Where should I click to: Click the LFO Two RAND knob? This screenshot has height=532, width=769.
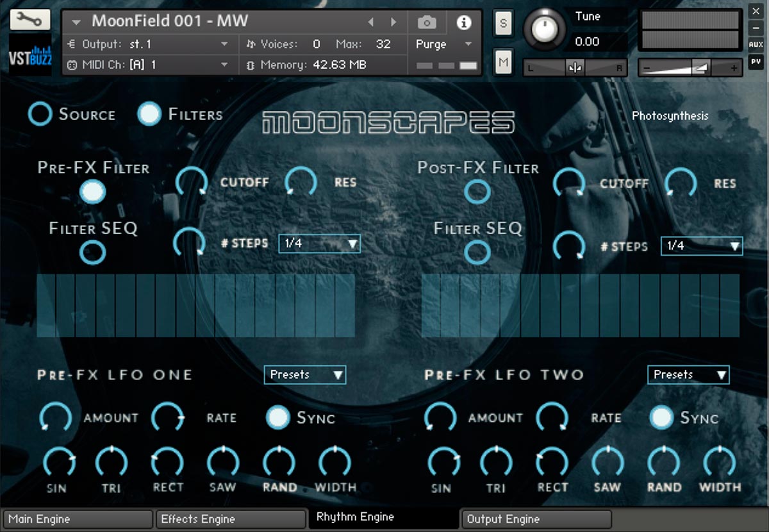[664, 463]
